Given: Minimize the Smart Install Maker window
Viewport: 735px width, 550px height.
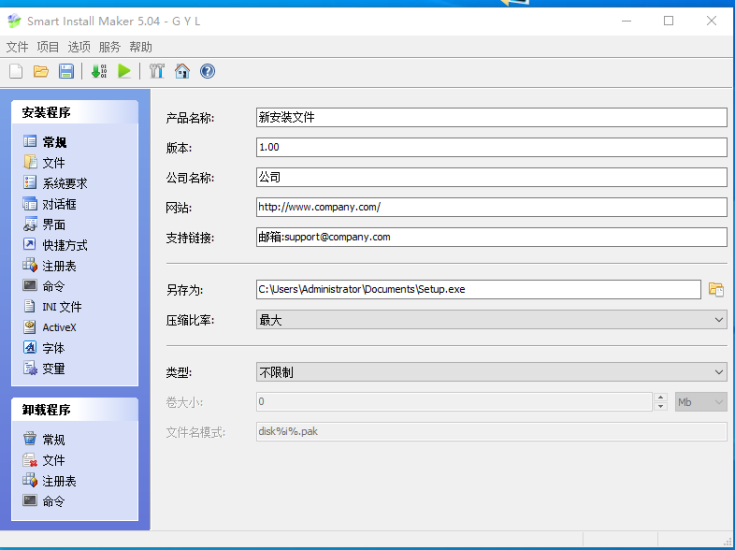Looking at the screenshot, I should coord(626,21).
